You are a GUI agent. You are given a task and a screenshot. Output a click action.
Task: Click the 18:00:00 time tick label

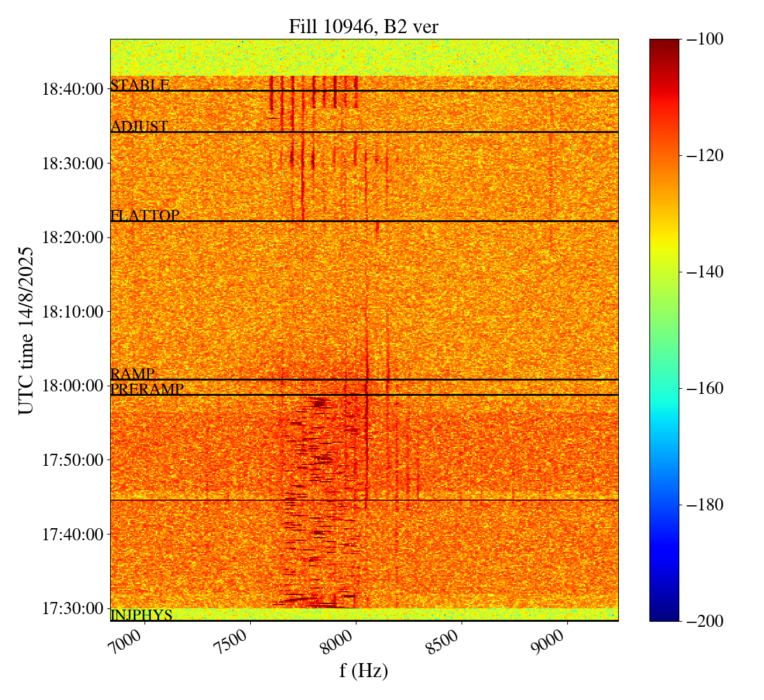tap(73, 386)
